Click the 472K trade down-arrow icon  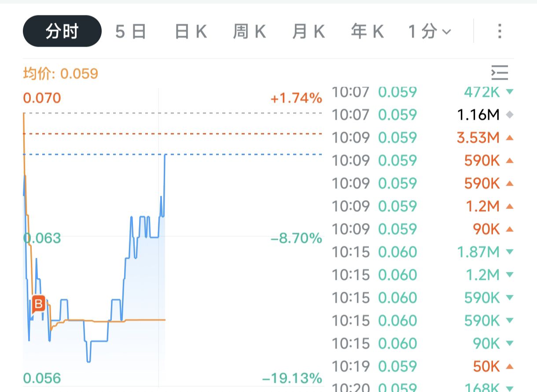(510, 92)
